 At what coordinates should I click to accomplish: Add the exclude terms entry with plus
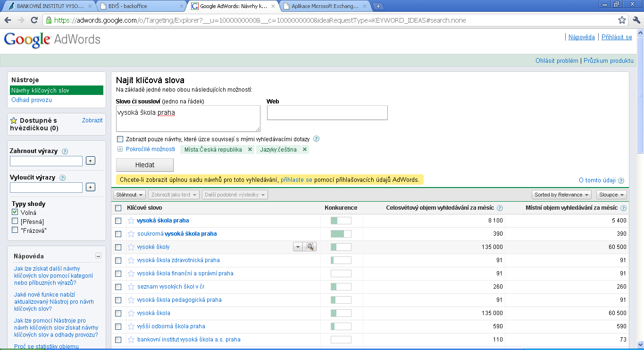pos(91,188)
